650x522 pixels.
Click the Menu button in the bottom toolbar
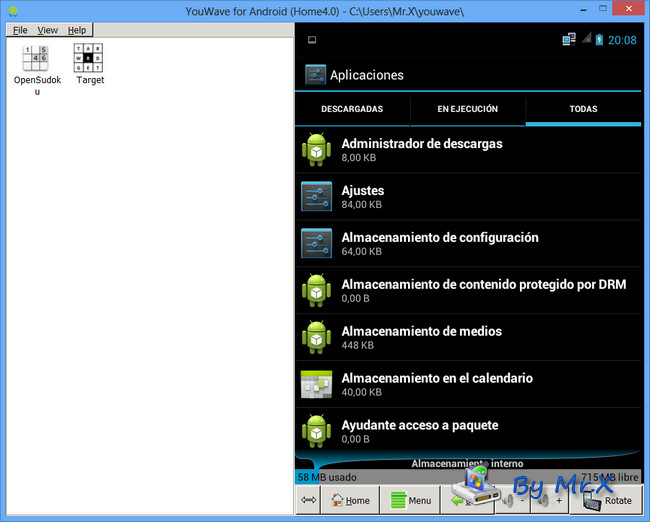411,500
